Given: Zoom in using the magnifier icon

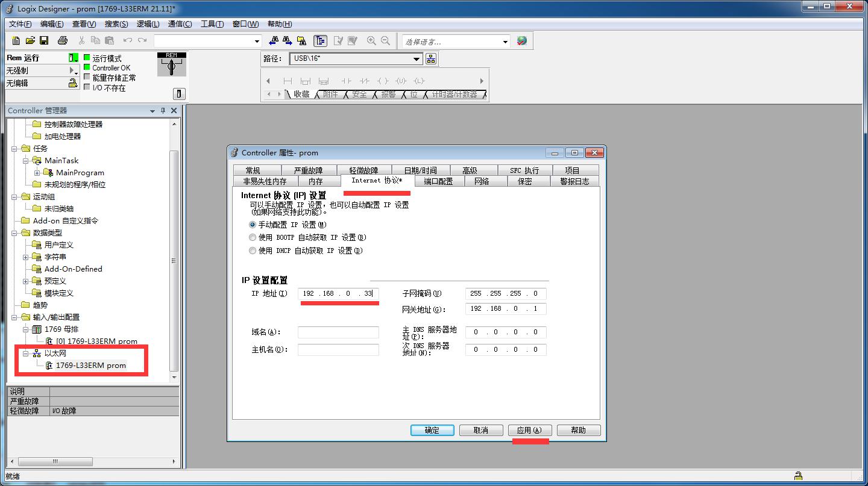Looking at the screenshot, I should (371, 40).
